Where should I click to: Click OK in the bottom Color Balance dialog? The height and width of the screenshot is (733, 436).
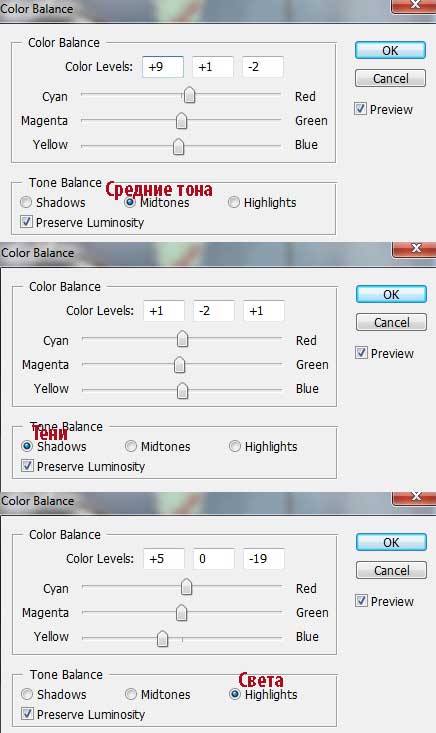391,542
